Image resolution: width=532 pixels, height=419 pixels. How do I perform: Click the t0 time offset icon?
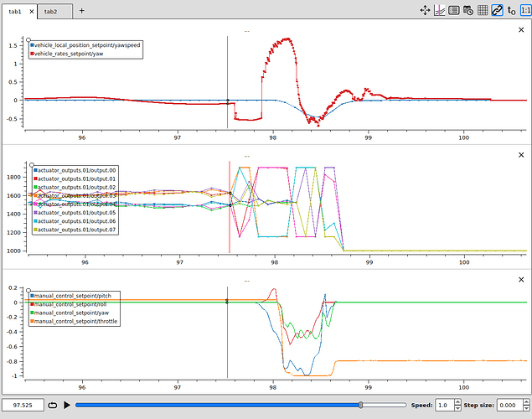click(511, 11)
